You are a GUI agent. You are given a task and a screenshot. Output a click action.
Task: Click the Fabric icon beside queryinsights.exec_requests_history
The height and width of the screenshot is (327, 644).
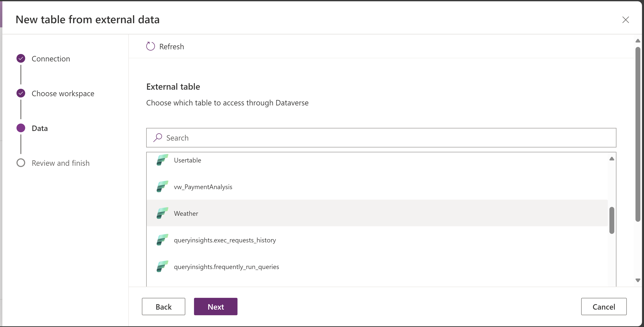(x=162, y=240)
